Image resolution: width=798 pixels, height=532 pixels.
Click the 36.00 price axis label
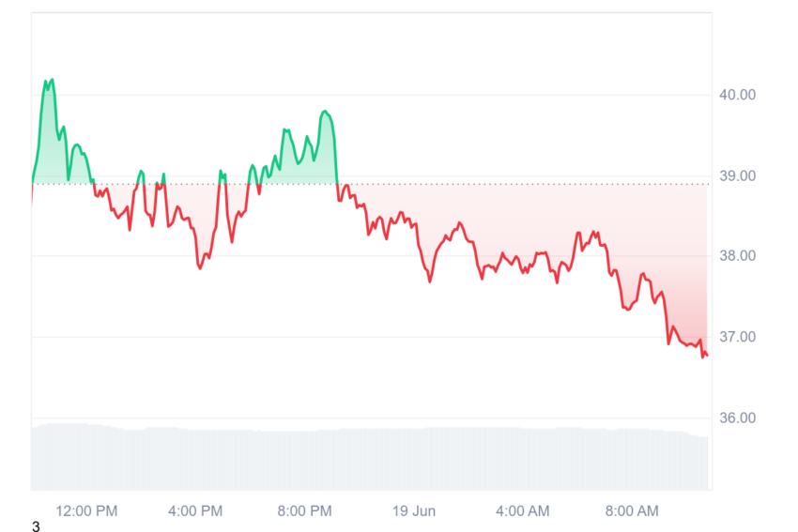point(737,418)
